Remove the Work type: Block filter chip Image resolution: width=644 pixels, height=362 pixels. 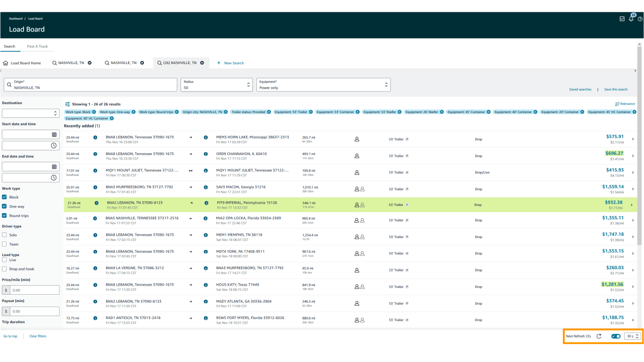coord(94,112)
